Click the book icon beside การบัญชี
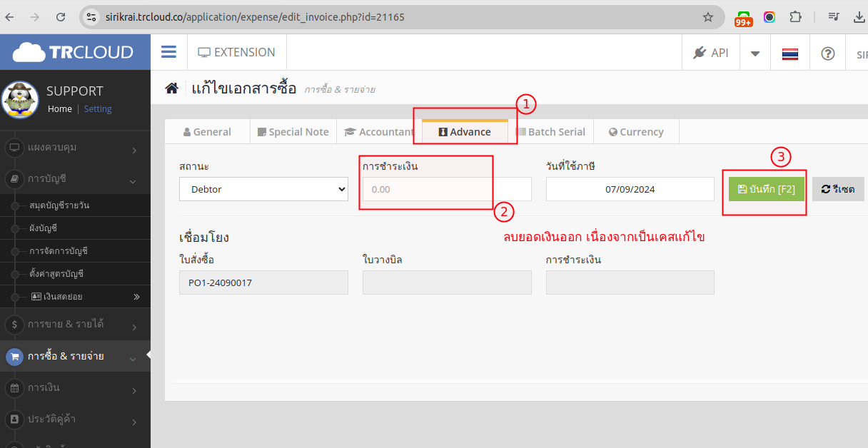868x448 pixels. click(14, 179)
